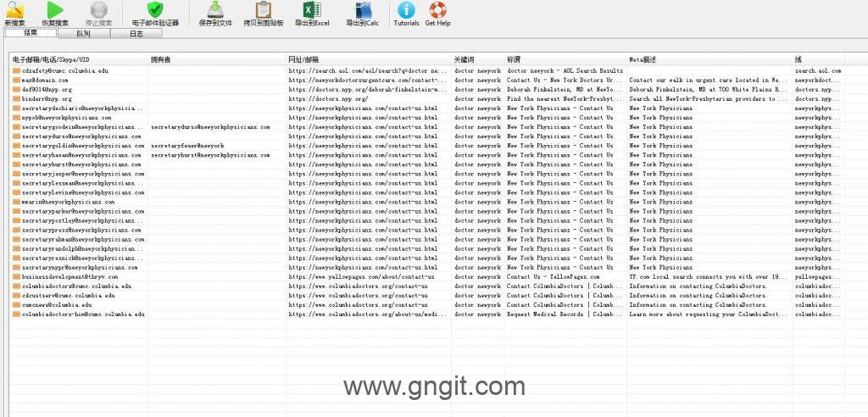Image resolution: width=868 pixels, height=417 pixels.
Task: Sort by the 电子邮箱/电话/Skype/UID column header
Action: 51,60
